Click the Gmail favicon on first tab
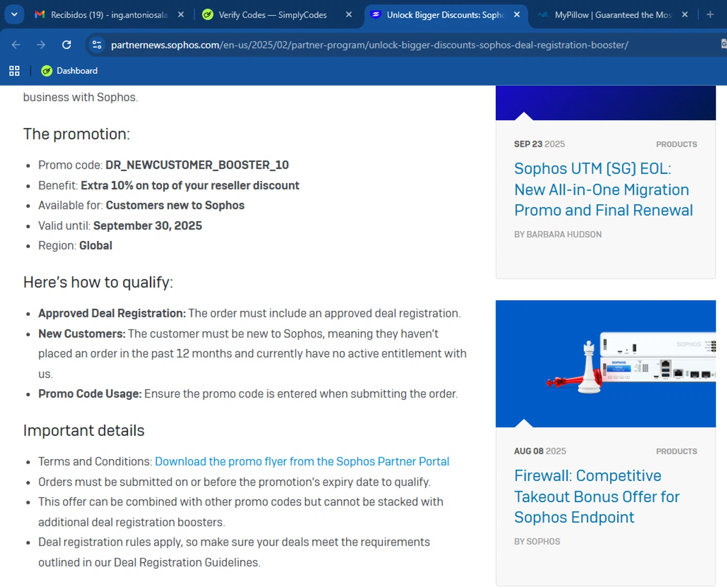 40,15
